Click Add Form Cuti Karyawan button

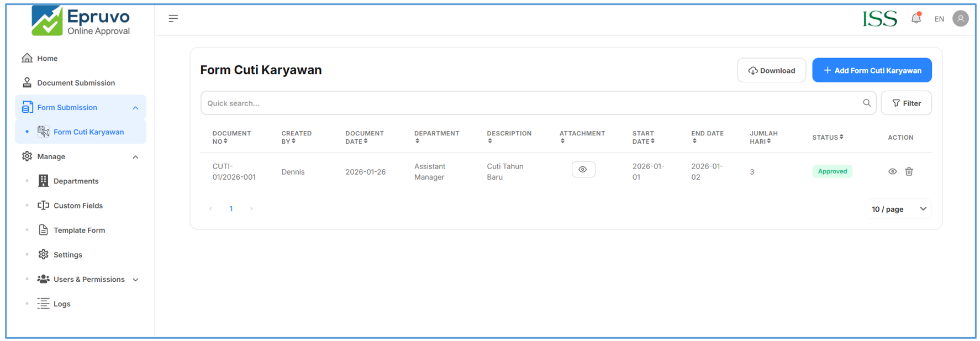[x=871, y=70]
